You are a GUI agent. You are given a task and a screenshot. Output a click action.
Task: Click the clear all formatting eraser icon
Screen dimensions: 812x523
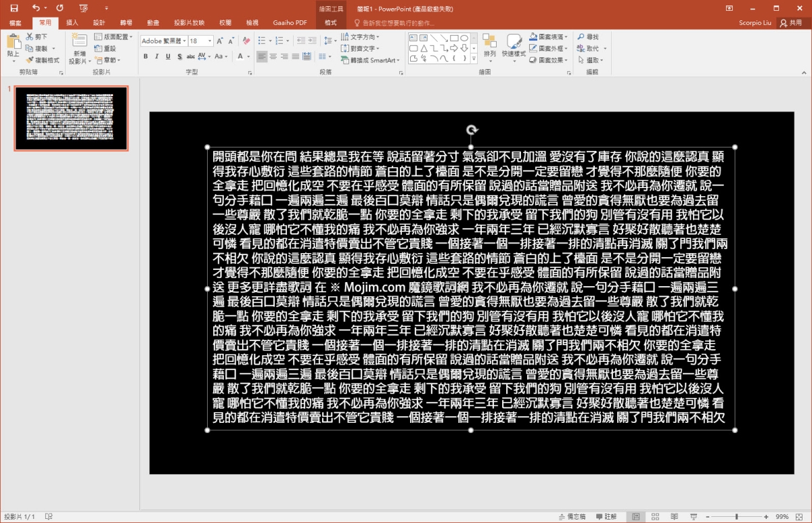(x=245, y=41)
